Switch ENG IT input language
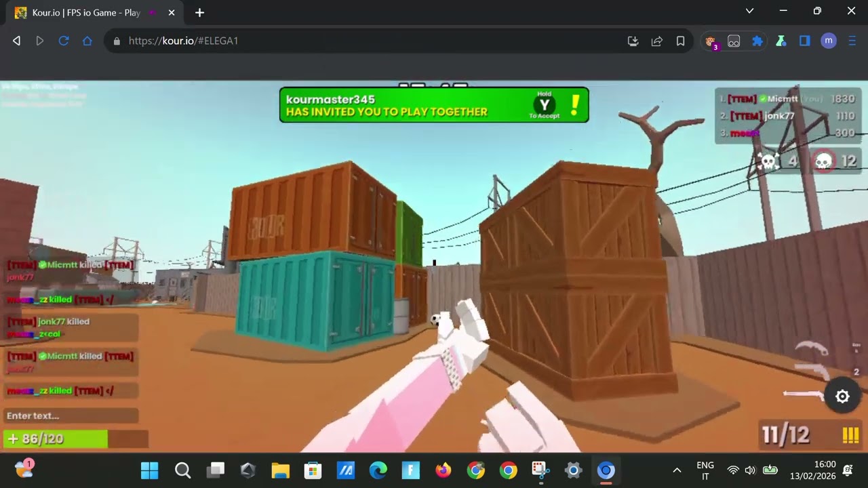The height and width of the screenshot is (488, 868). coord(705,470)
